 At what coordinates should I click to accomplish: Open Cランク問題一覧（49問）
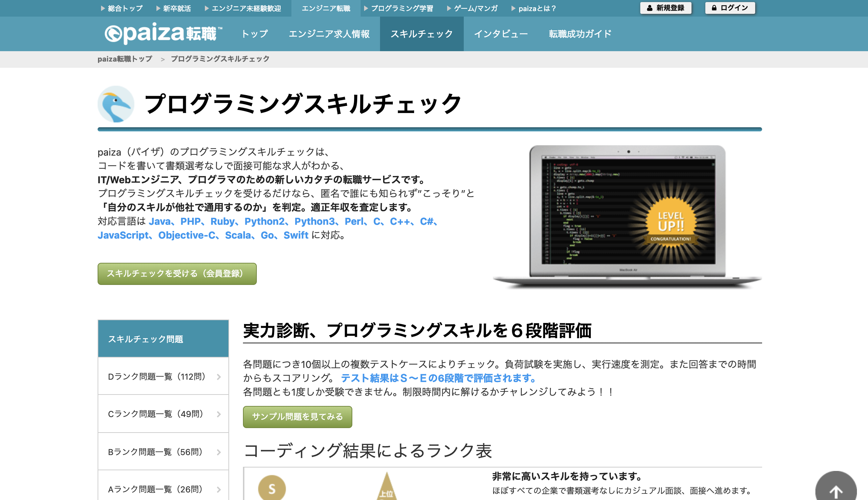point(163,414)
